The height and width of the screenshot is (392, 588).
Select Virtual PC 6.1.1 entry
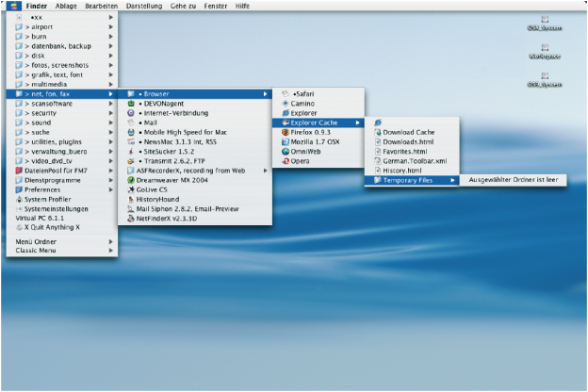(x=62, y=218)
